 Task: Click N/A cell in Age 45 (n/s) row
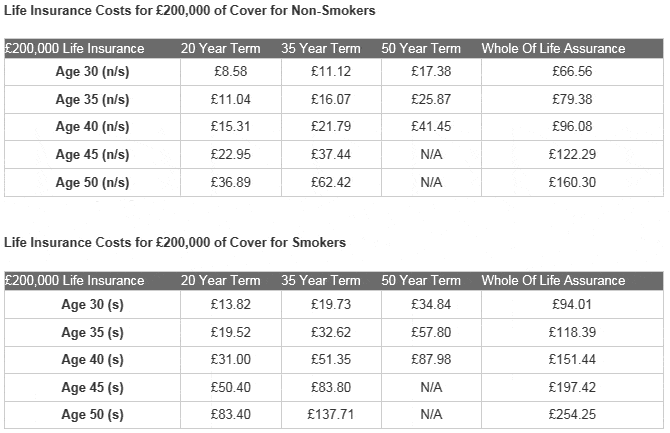click(431, 154)
